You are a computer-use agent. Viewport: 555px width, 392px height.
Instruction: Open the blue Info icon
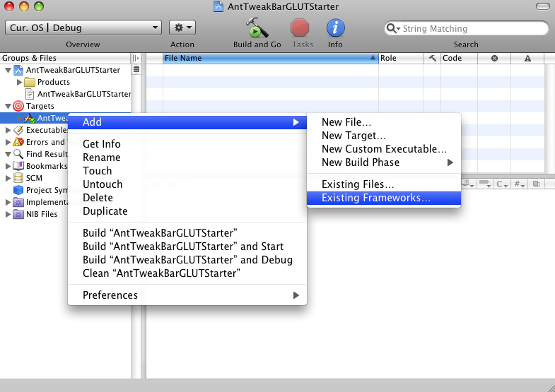[x=335, y=28]
